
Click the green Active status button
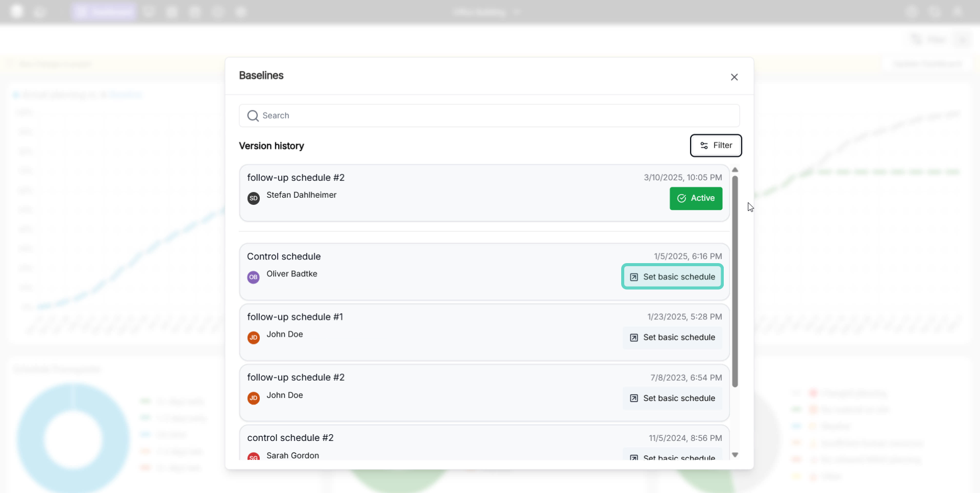coord(696,198)
